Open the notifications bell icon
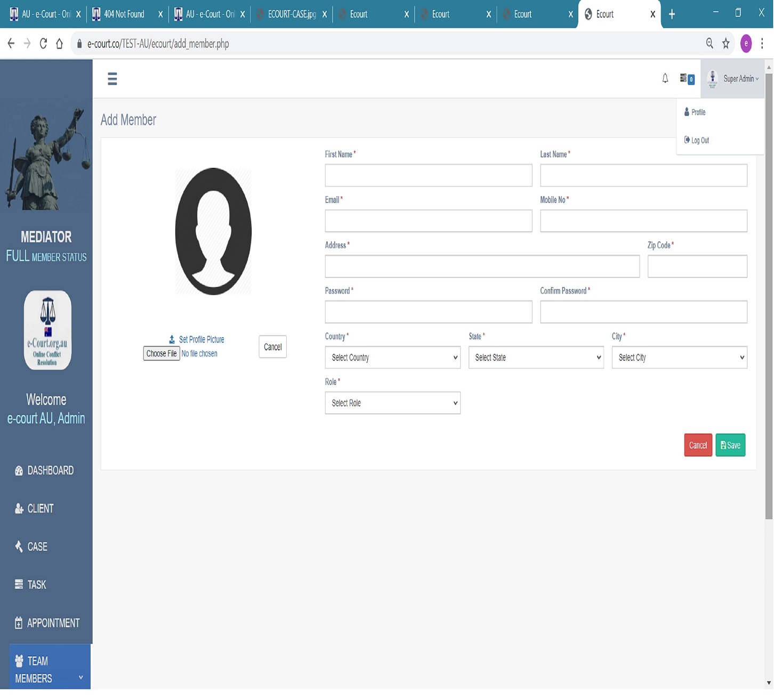This screenshot has height=700, width=774. (x=665, y=79)
